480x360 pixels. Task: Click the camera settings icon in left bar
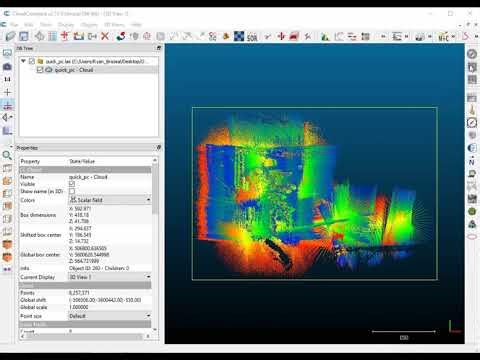(7, 66)
